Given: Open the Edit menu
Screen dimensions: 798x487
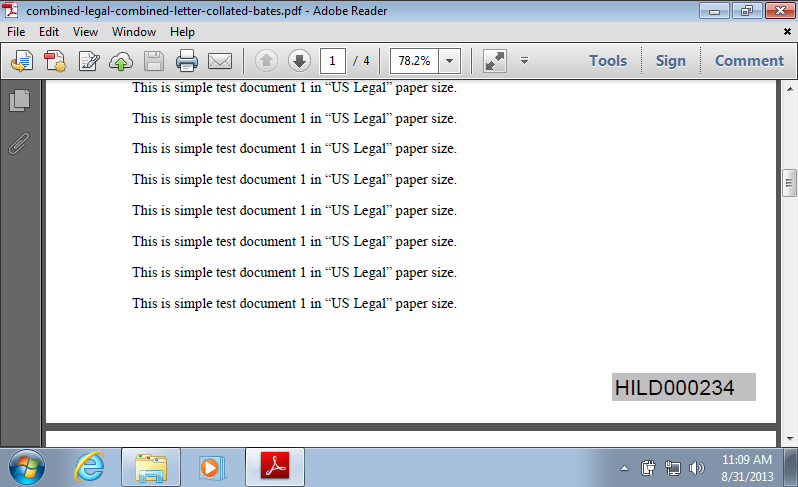Looking at the screenshot, I should 49,32.
